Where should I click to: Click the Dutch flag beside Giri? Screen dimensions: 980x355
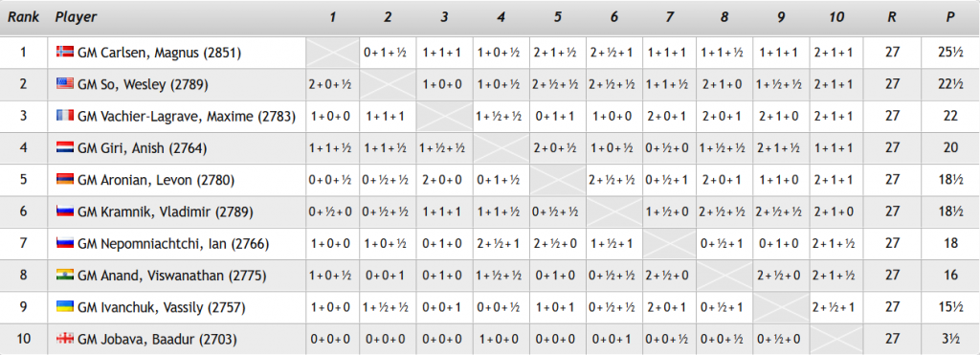(65, 148)
